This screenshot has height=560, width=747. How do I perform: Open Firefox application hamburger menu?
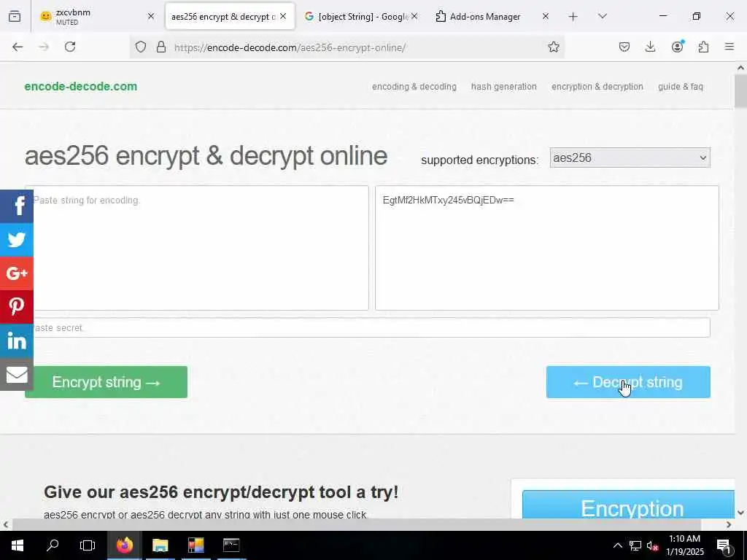tap(729, 47)
